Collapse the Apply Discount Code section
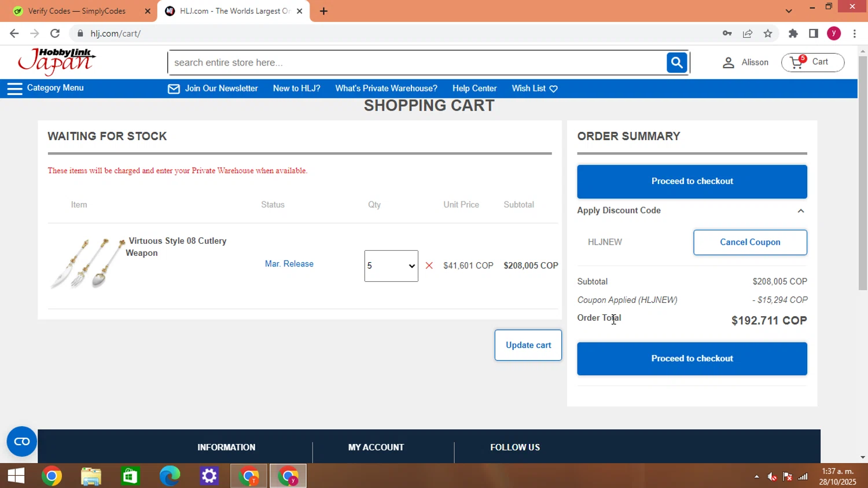 pos(801,211)
